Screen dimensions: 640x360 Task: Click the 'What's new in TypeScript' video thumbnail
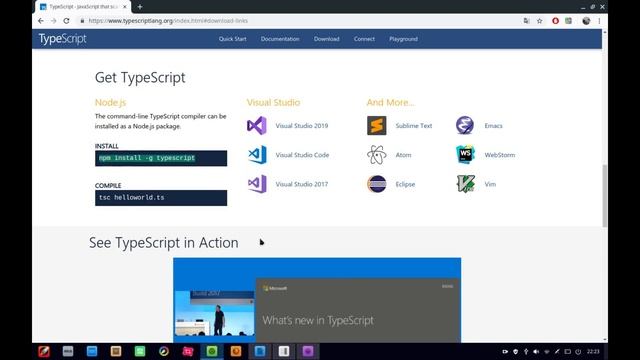pos(317,300)
